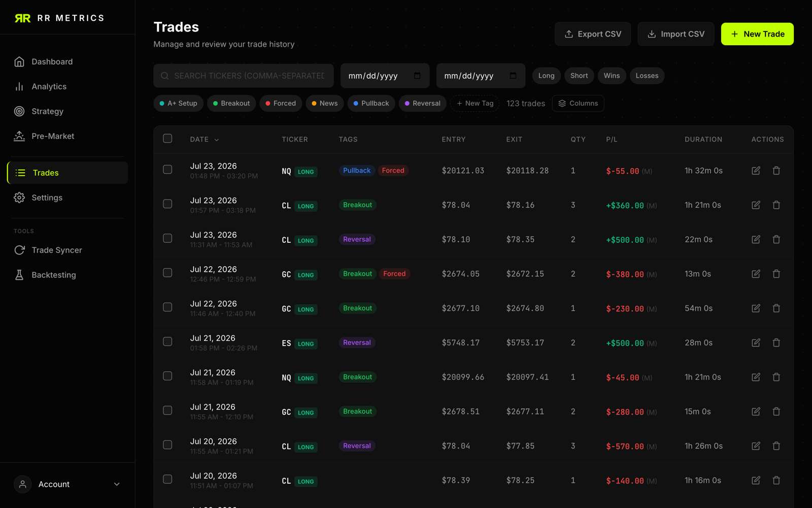The height and width of the screenshot is (508, 812).
Task: Filter by the Reversal tag chip
Action: [423, 103]
